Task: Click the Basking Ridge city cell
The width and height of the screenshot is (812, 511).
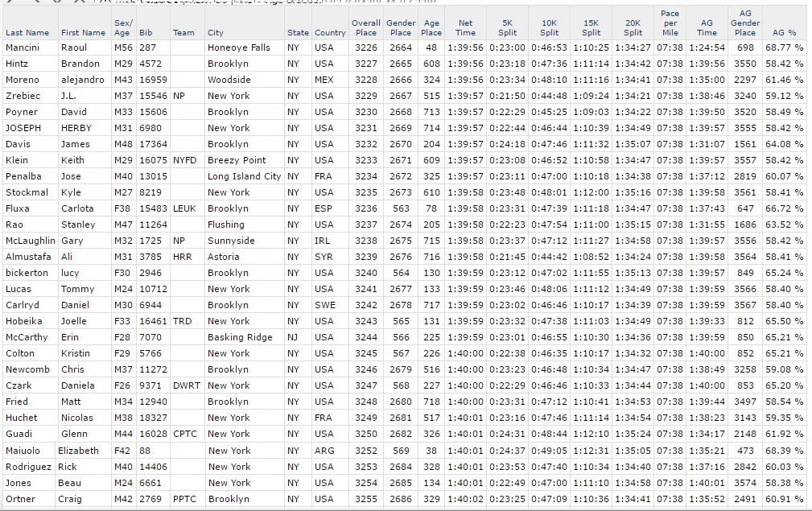Action: coord(239,337)
